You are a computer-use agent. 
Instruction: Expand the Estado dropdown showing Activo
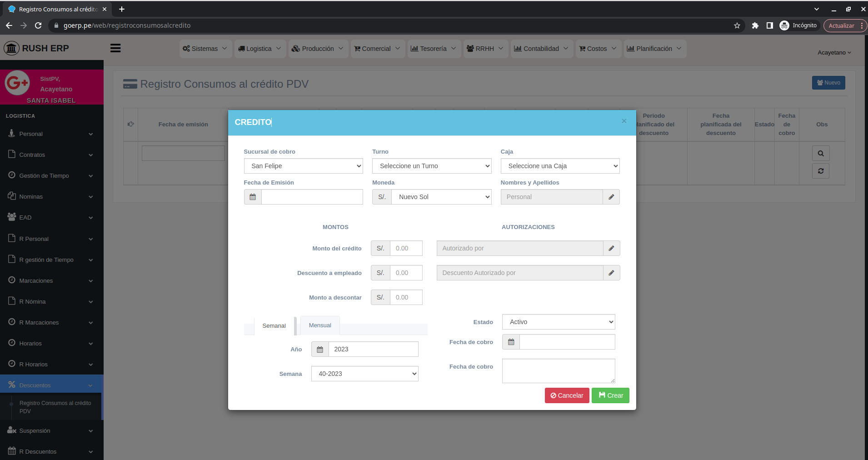coord(558,322)
